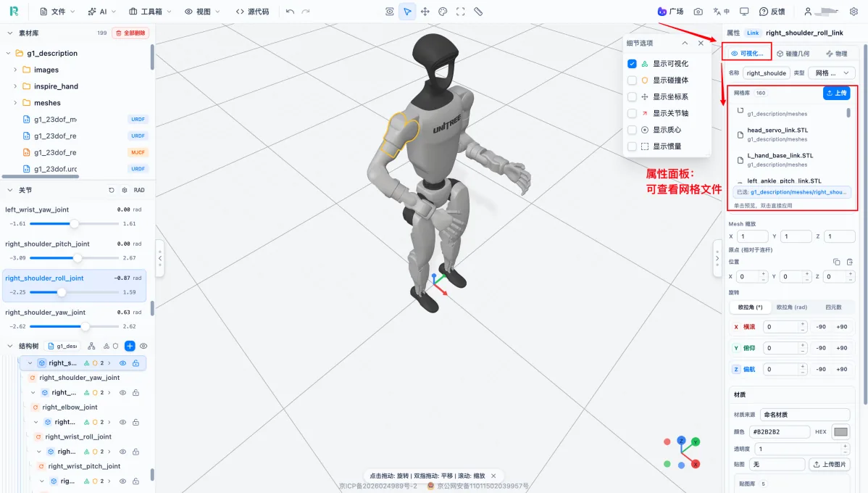Enable the 显示质心 checkbox
The image size is (868, 493).
coord(632,130)
